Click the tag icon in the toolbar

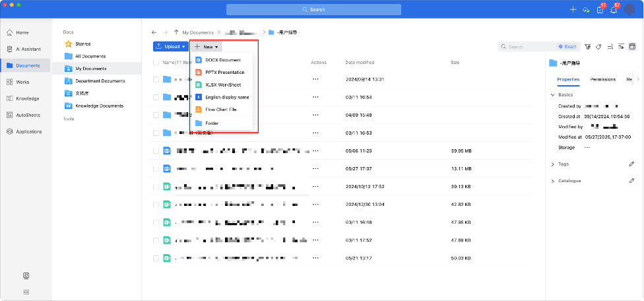point(598,47)
